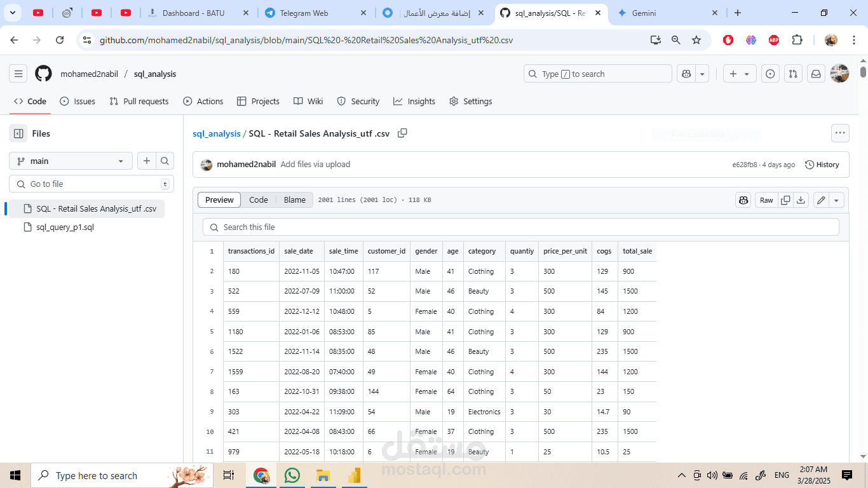
Task: View file History
Action: point(822,165)
